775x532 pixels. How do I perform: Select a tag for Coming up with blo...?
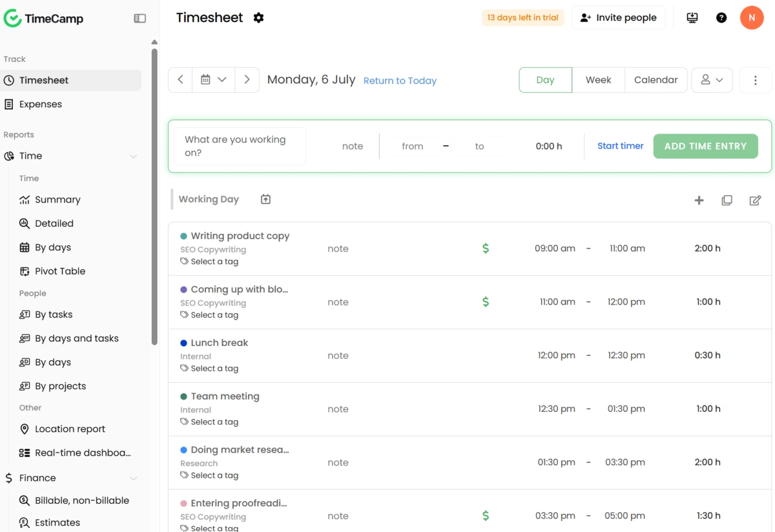click(209, 315)
